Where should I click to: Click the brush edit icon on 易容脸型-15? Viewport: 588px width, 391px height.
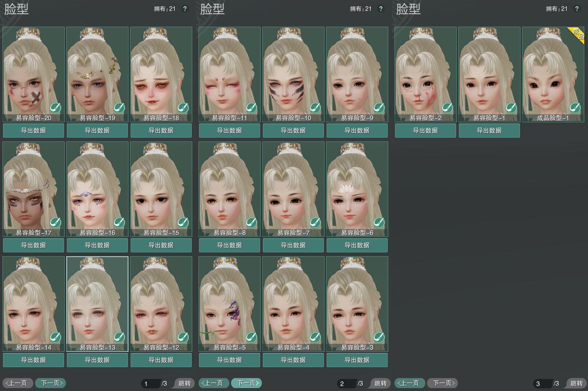[x=183, y=222]
